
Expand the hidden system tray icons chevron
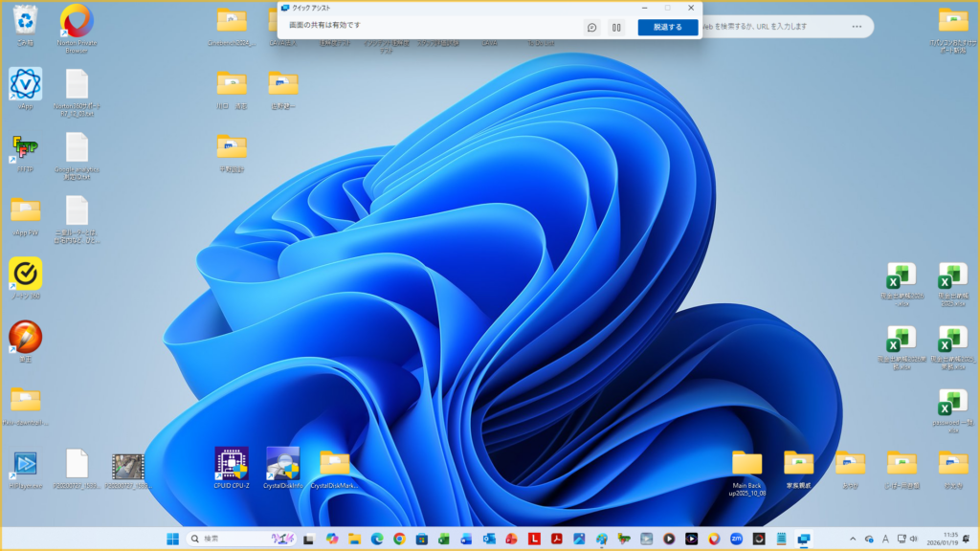[x=852, y=539]
